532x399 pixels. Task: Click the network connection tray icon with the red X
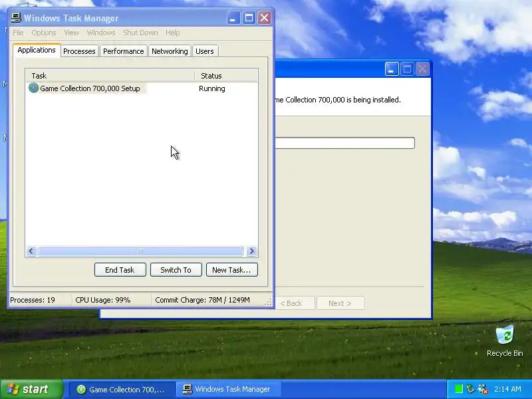tap(483, 389)
